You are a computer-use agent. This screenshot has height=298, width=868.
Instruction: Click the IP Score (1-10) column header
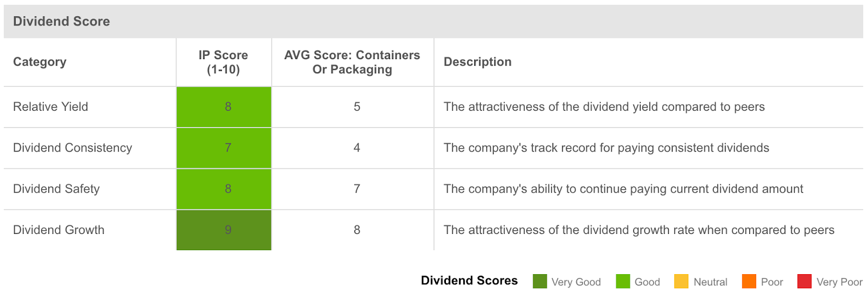223,62
